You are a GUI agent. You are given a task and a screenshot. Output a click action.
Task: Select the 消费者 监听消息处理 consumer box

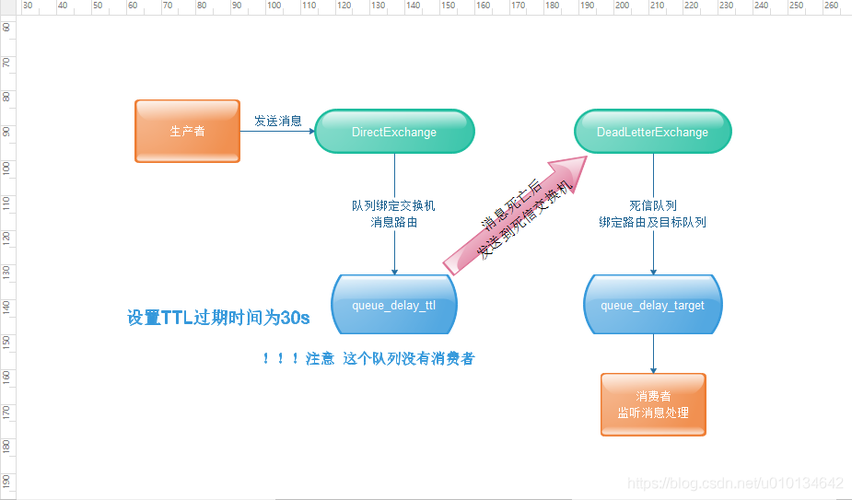click(x=653, y=404)
